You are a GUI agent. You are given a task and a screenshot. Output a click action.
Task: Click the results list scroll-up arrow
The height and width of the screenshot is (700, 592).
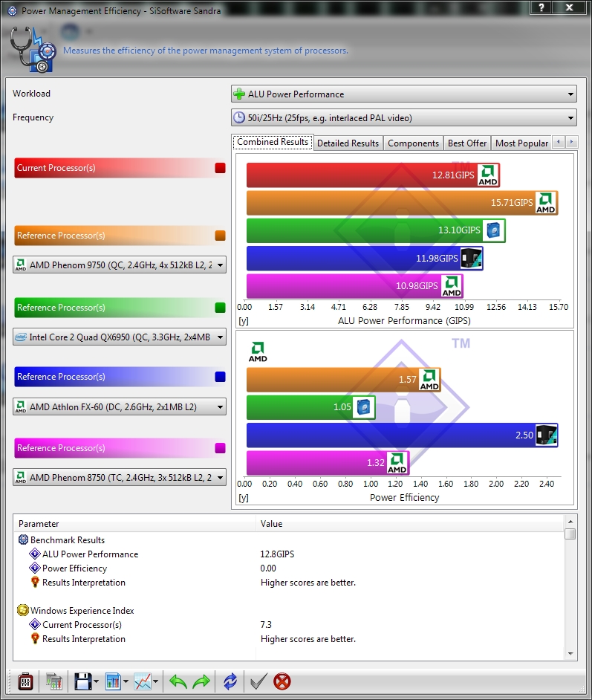pyautogui.click(x=570, y=521)
